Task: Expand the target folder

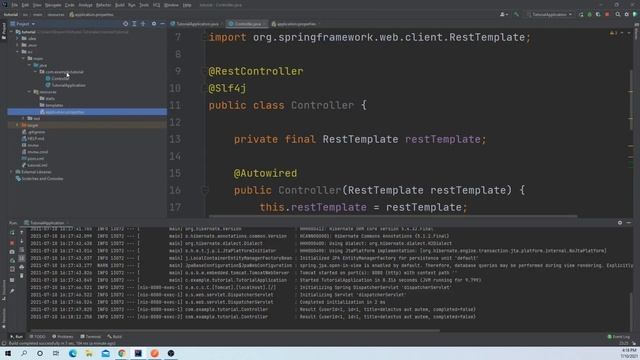Action: tap(18, 125)
